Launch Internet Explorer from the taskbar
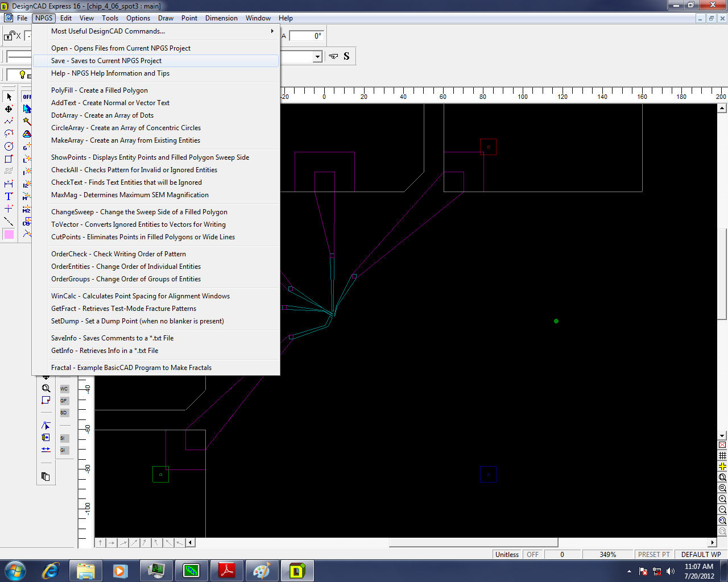This screenshot has width=728, height=582. coord(51,571)
